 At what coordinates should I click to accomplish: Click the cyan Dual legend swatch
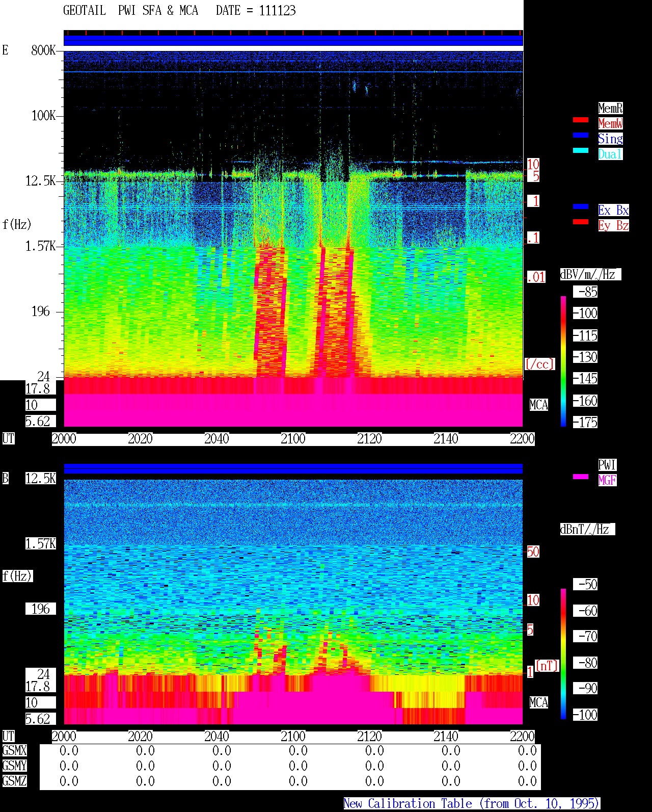(x=581, y=150)
